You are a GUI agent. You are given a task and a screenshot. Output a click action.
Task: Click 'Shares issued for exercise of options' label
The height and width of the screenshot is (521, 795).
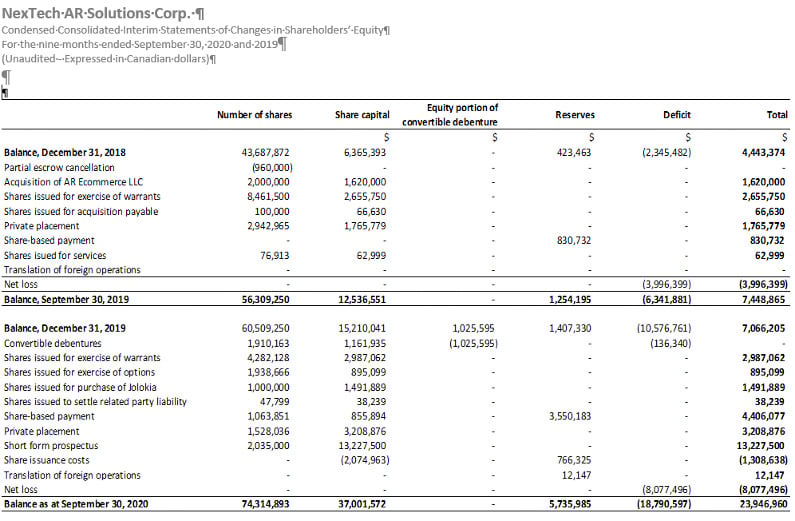(80, 372)
